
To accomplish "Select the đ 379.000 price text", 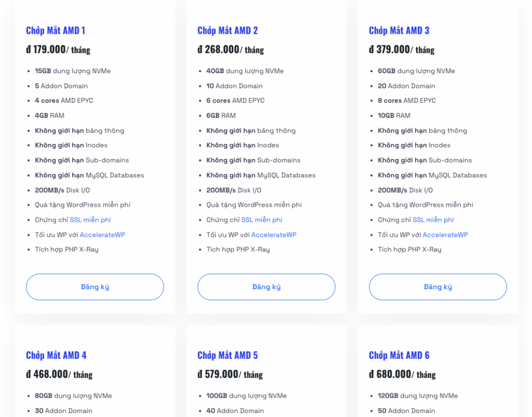I will click(x=390, y=50).
